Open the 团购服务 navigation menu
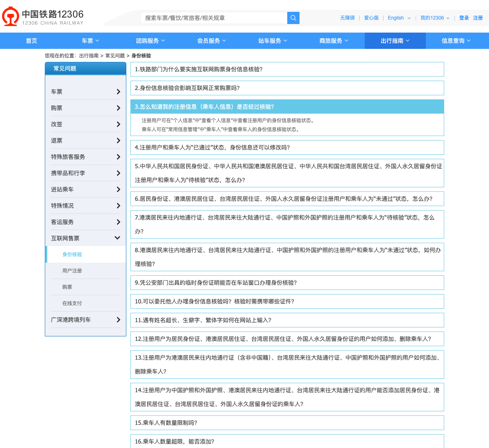 pos(151,41)
